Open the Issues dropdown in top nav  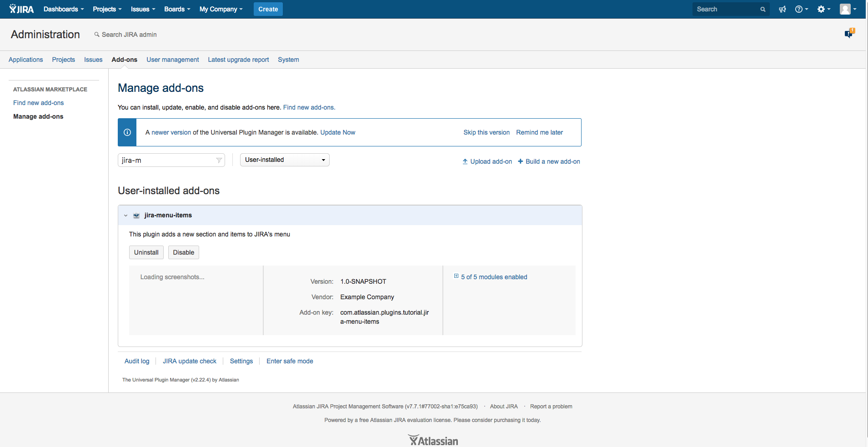point(143,9)
